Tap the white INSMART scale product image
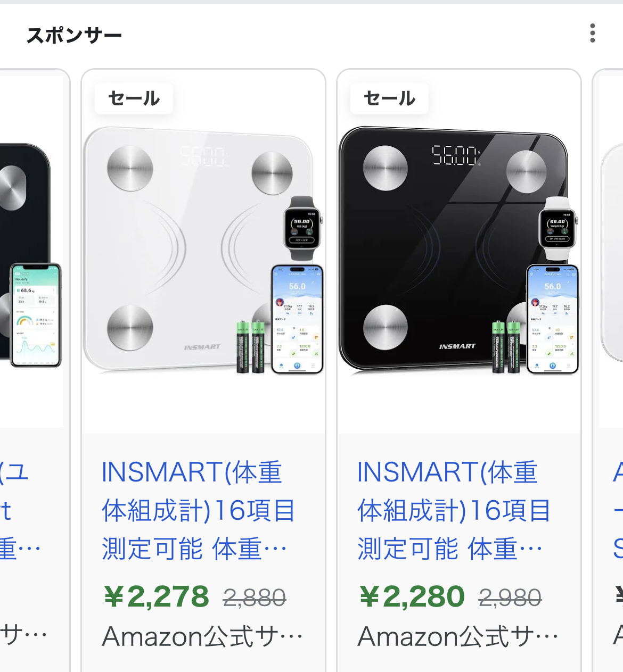The image size is (623, 672). click(203, 251)
